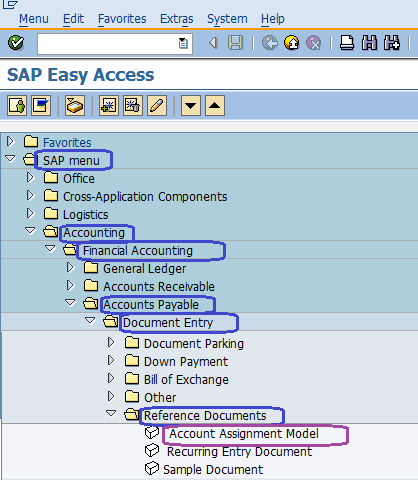Select the Reference Documents folder label
The image size is (418, 480).
205,416
